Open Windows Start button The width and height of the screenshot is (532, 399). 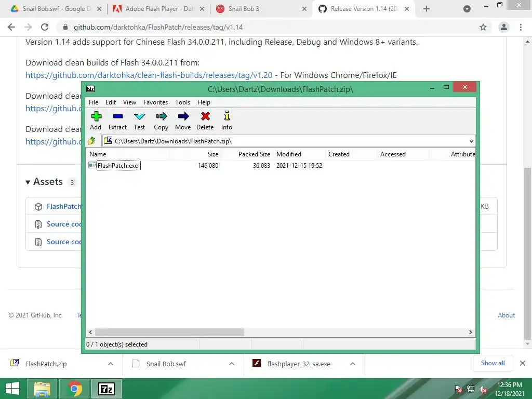[12, 389]
